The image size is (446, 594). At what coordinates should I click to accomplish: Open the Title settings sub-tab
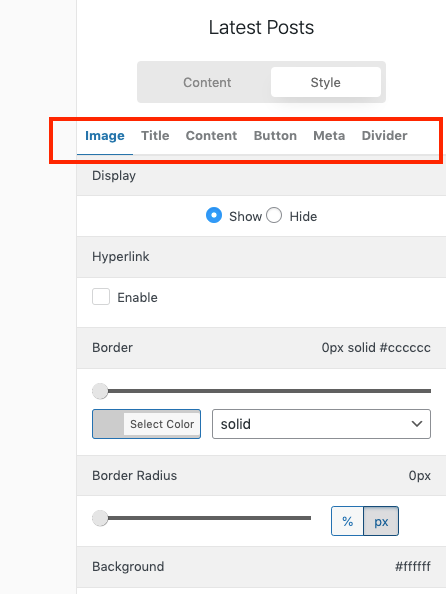155,136
